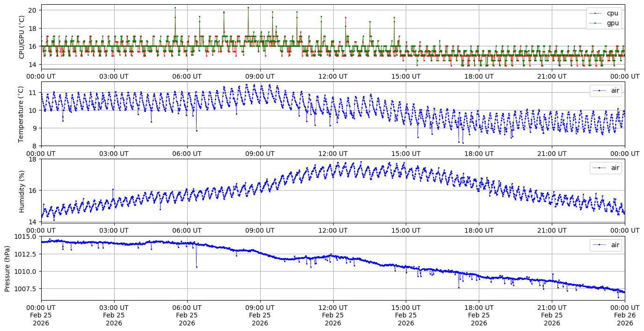Image resolution: width=644 pixels, height=331 pixels.
Task: Select the air legend in the Humidity plot
Action: (x=607, y=168)
